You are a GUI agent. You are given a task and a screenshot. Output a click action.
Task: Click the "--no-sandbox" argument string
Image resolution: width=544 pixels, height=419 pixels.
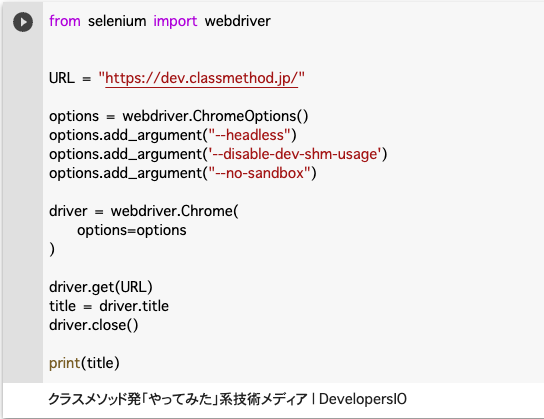259,173
